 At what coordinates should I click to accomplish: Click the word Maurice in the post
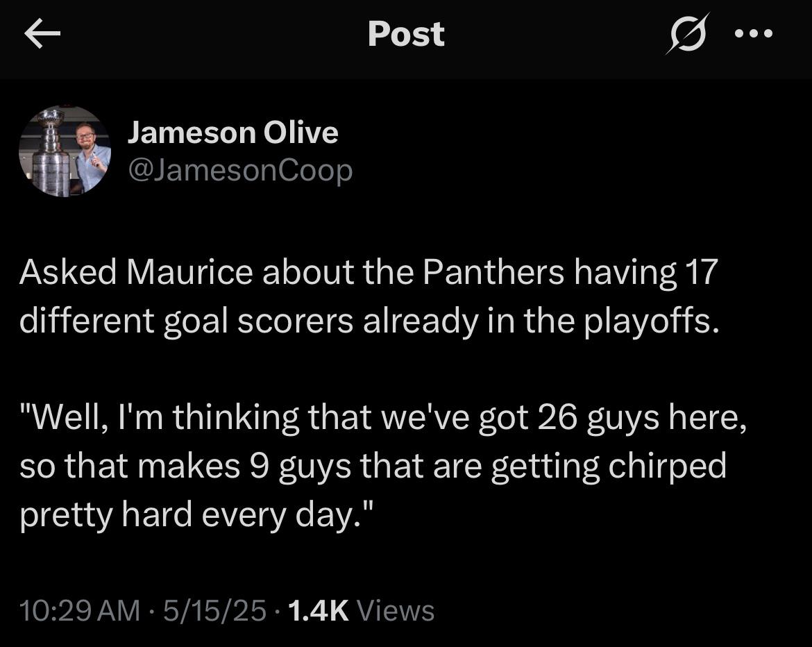(189, 272)
